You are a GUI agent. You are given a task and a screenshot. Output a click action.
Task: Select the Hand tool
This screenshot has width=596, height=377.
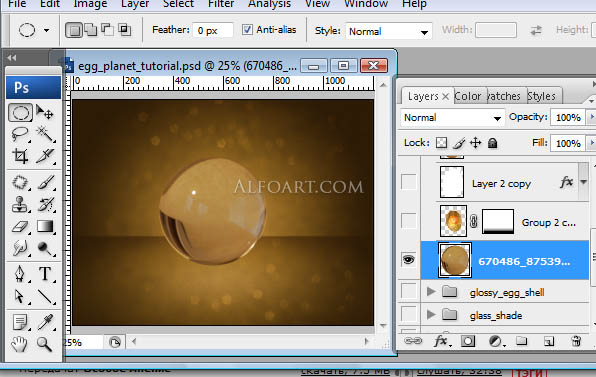coord(20,344)
